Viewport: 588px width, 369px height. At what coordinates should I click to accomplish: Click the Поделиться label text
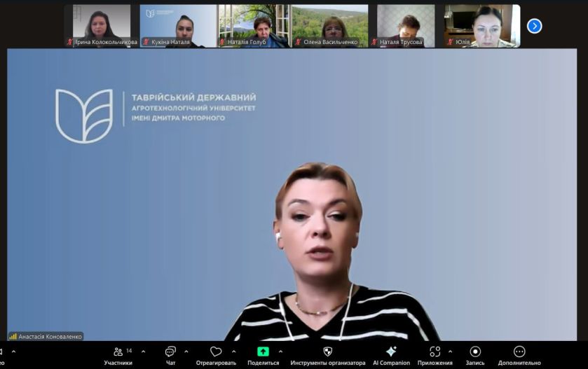click(264, 363)
